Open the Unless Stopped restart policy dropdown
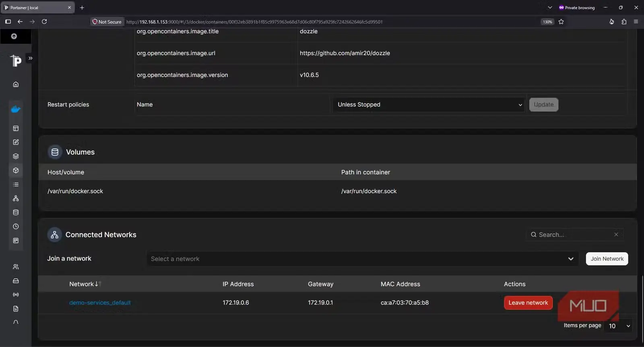Viewport: 644px width, 347px height. (x=429, y=104)
